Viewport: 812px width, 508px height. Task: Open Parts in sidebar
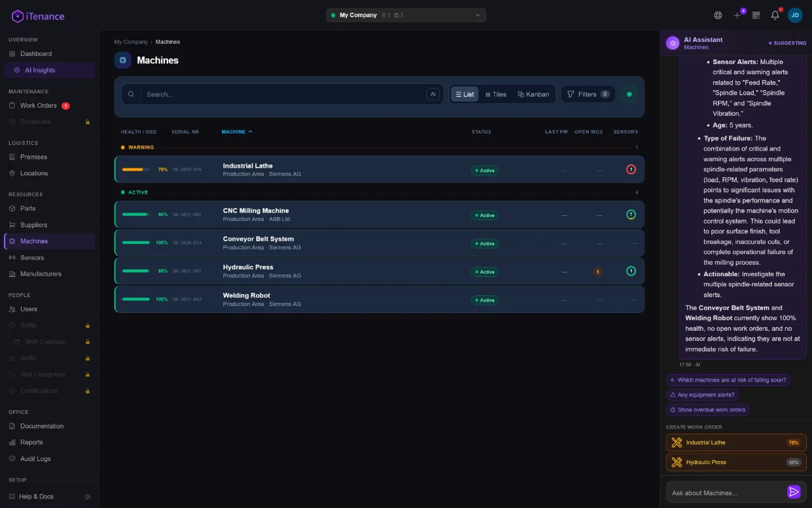[x=49, y=208]
